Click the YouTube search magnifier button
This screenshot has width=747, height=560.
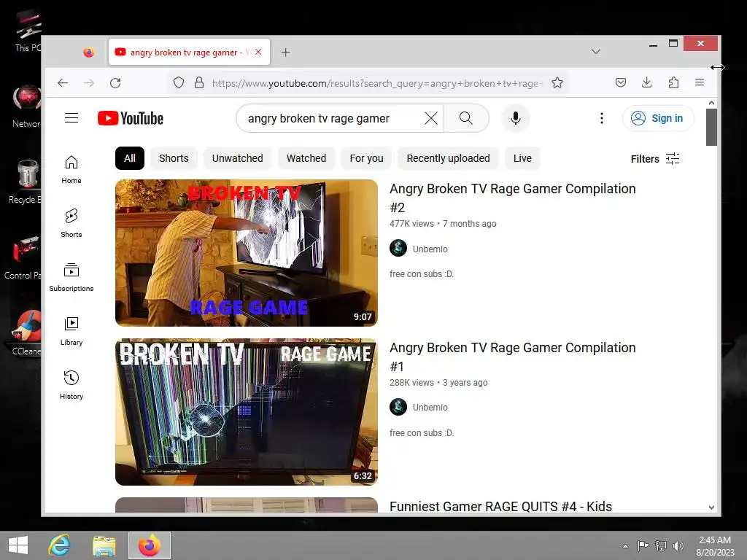(x=466, y=118)
